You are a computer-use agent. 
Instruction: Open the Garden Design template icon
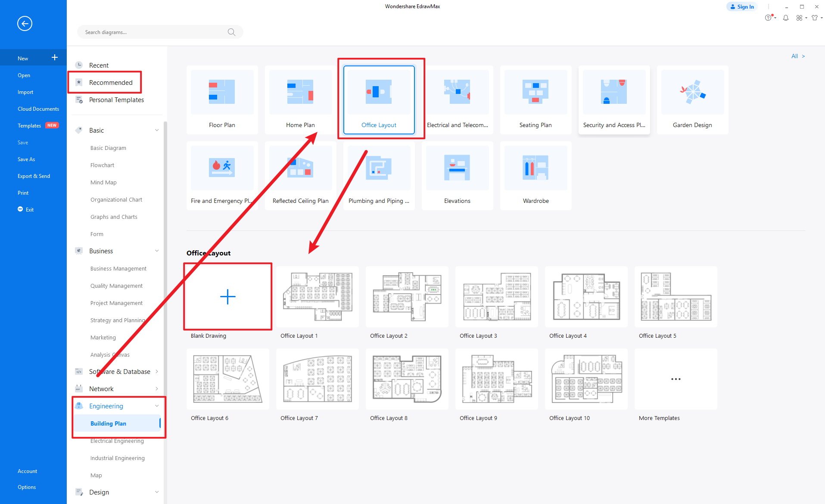692,93
